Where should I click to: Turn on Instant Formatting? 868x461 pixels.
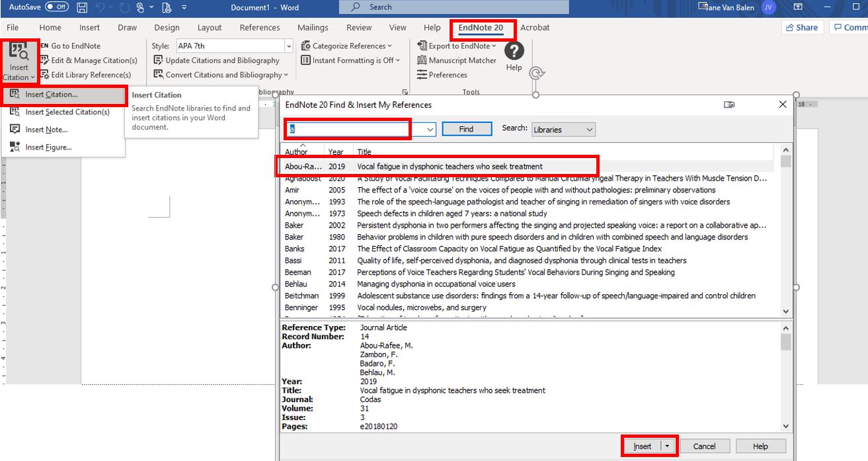pos(351,60)
